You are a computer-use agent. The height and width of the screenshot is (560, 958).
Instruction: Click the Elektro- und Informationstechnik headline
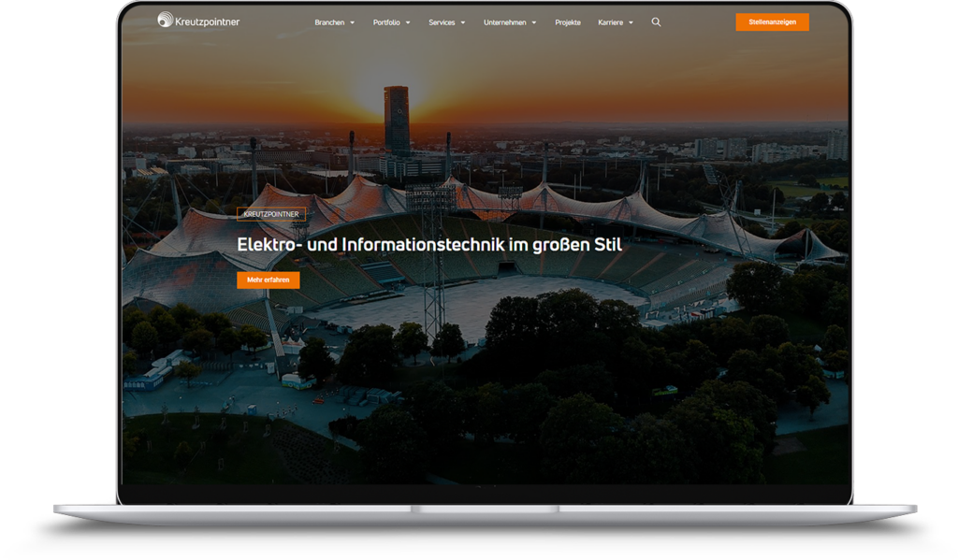429,245
